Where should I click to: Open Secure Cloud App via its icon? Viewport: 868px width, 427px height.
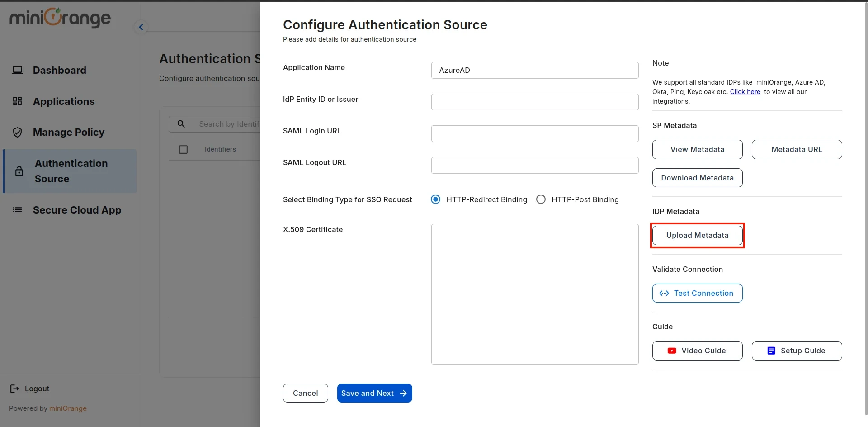[17, 210]
